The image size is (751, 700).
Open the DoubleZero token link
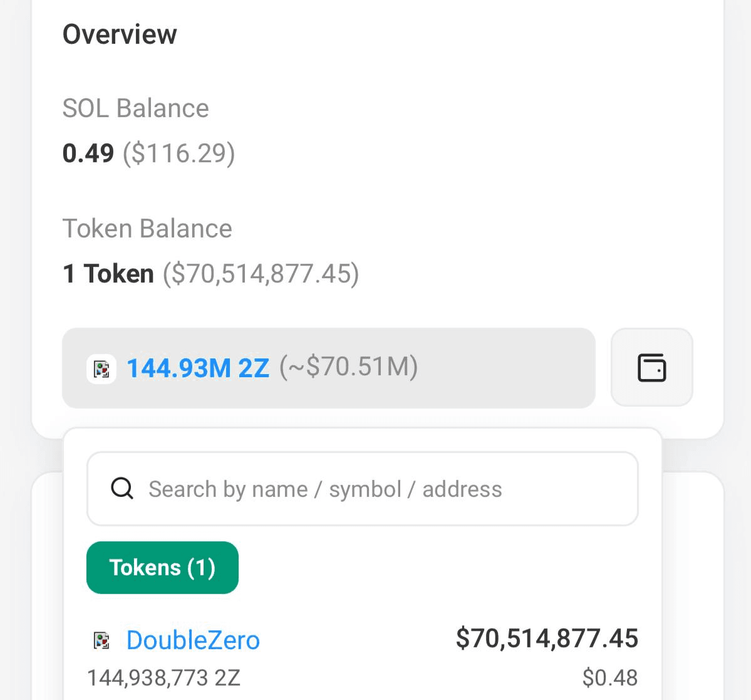click(193, 640)
